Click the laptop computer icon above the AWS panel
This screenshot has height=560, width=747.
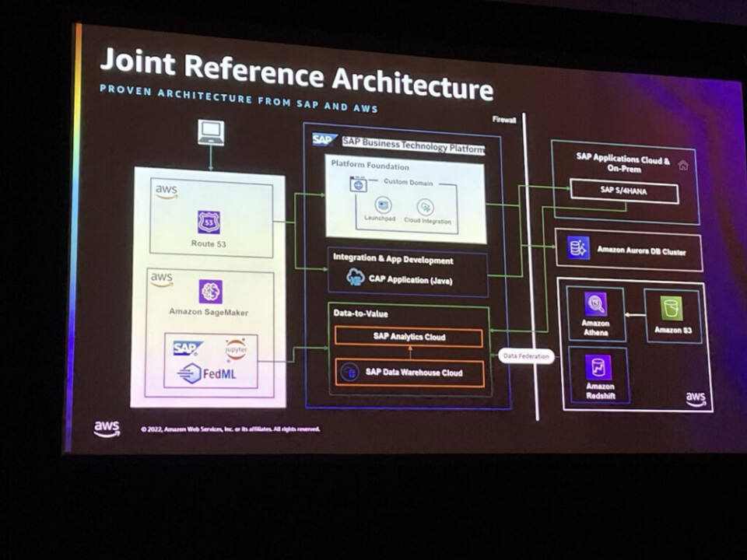pyautogui.click(x=211, y=132)
